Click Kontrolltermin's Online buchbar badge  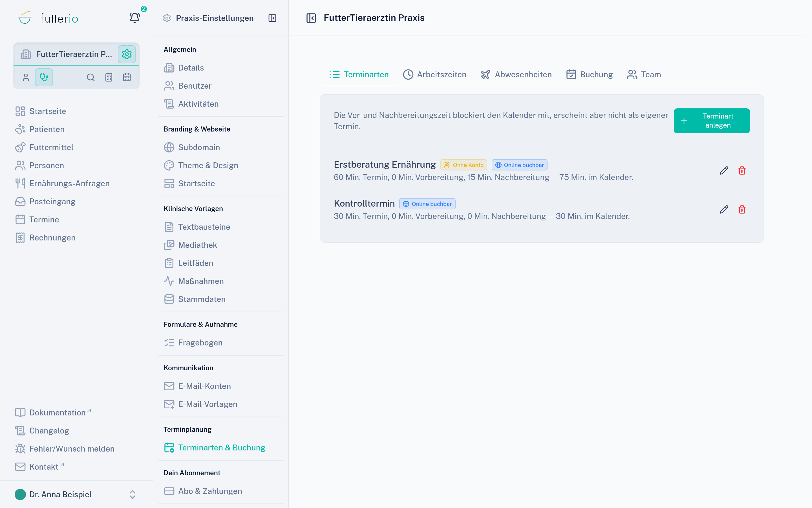click(427, 204)
